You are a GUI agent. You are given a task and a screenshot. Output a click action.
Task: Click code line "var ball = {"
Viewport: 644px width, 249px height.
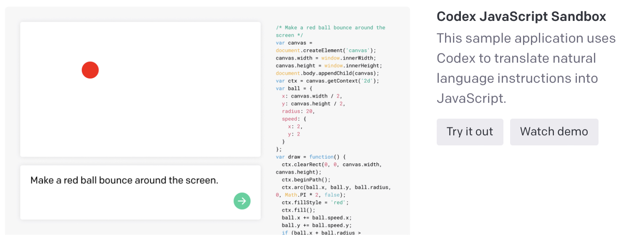coord(294,88)
